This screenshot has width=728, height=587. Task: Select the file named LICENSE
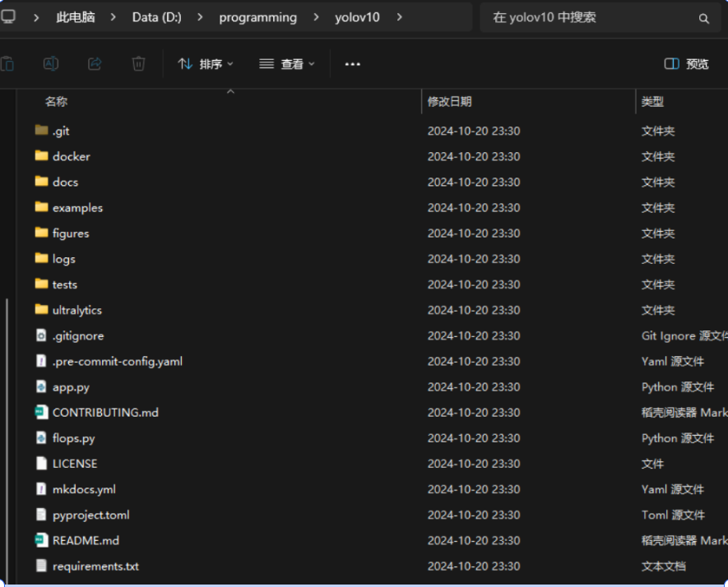75,464
